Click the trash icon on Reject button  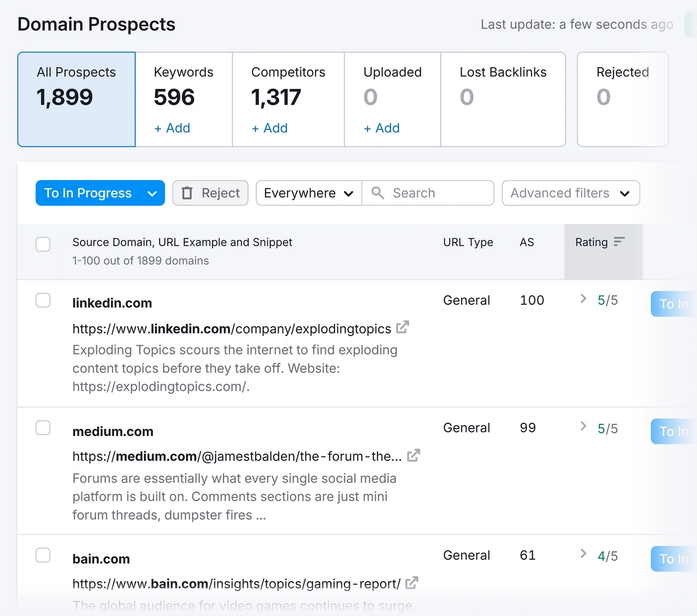tap(187, 193)
